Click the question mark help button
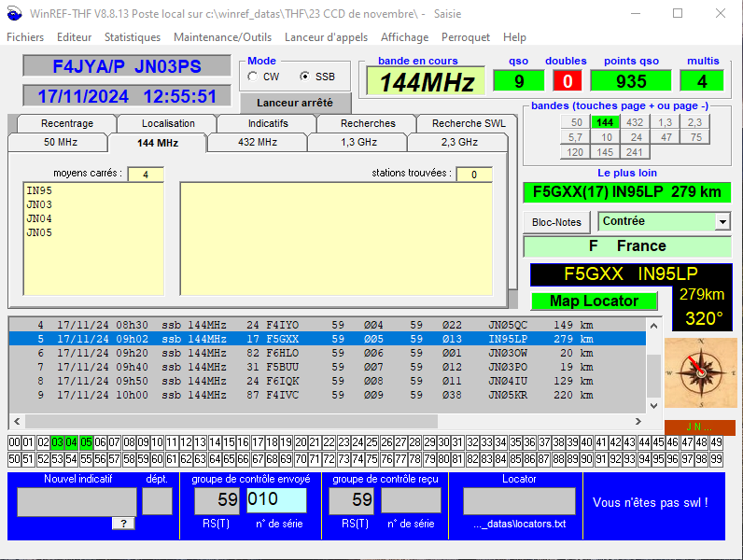This screenshot has width=743, height=560. point(123,524)
